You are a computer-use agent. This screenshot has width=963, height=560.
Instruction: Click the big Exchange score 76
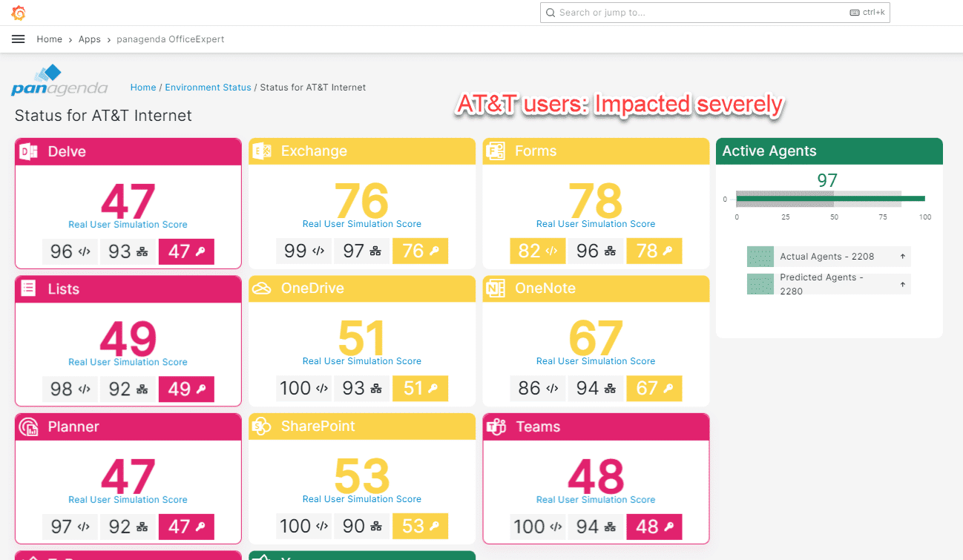click(x=361, y=200)
